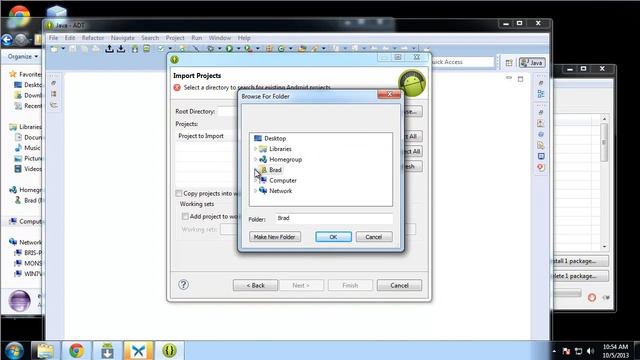Screen dimensions: 640x360
Task: Open the Windows Start button
Action: pyautogui.click(x=14, y=351)
